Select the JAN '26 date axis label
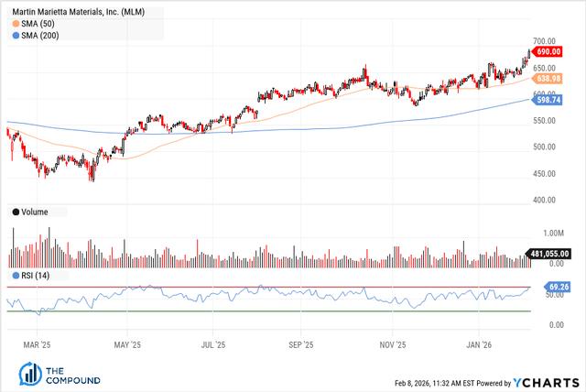This screenshot has width=586, height=392. 481,345
